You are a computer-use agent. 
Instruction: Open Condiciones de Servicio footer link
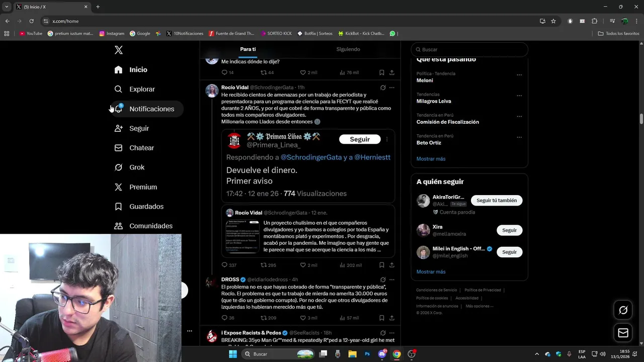pos(436,290)
